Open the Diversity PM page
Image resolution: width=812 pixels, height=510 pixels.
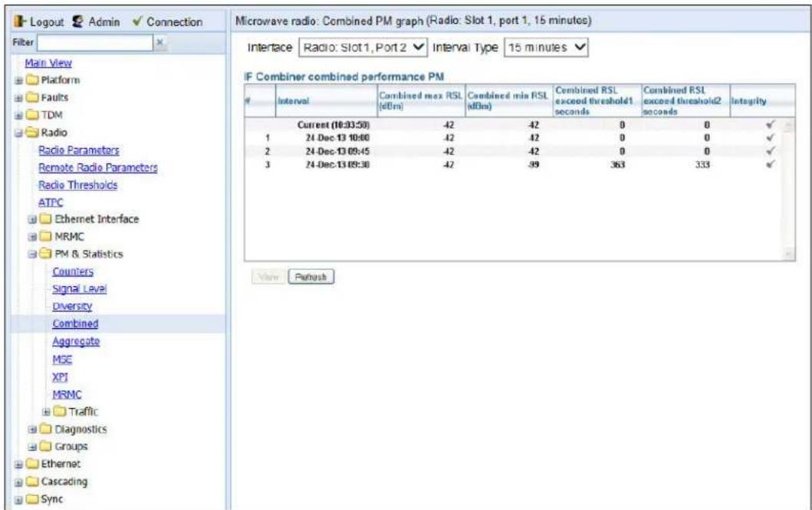72,307
